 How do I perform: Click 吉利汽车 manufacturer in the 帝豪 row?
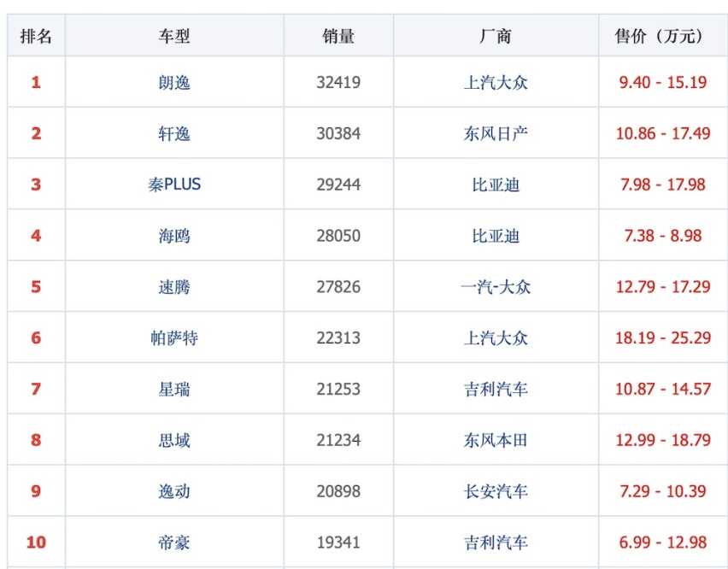(x=496, y=542)
